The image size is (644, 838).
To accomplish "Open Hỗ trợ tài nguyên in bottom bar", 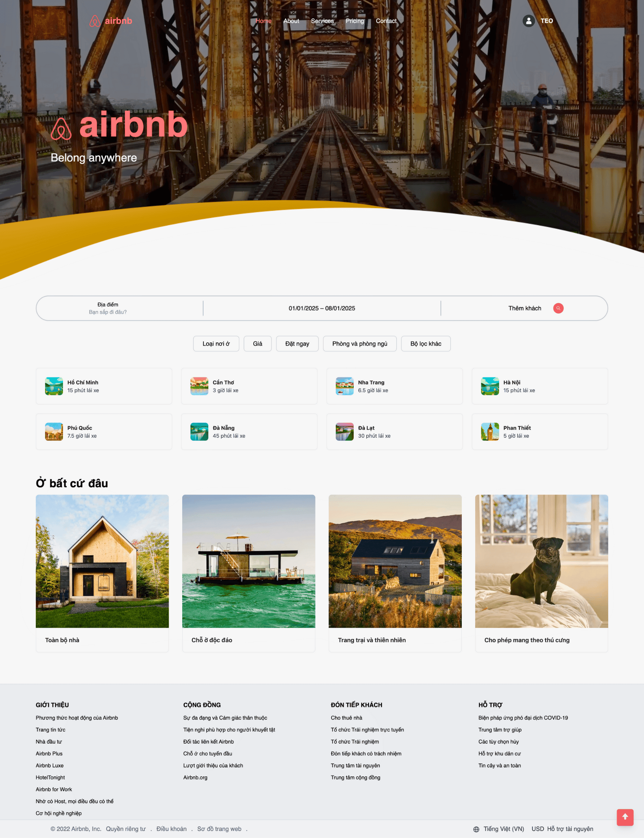I will [570, 828].
